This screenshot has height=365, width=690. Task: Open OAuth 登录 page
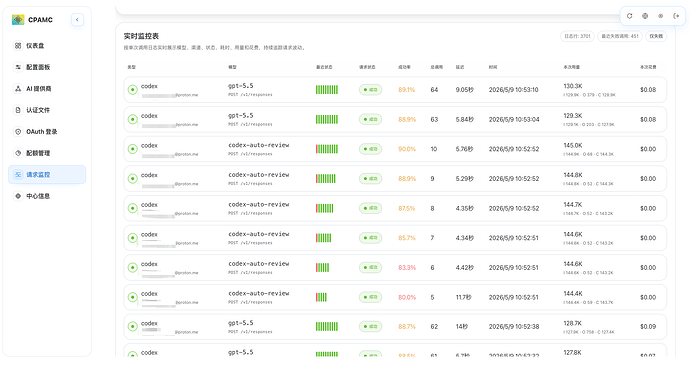47,132
